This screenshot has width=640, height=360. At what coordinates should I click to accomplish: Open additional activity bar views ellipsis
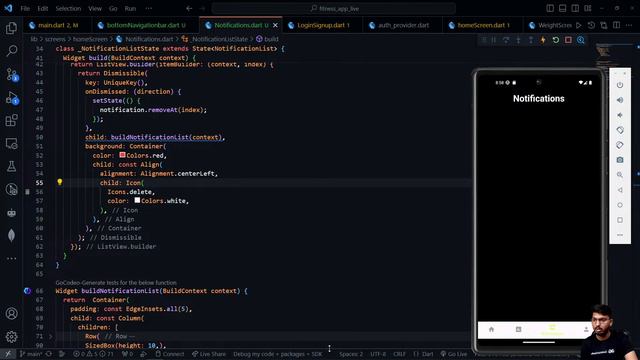tap(11, 258)
